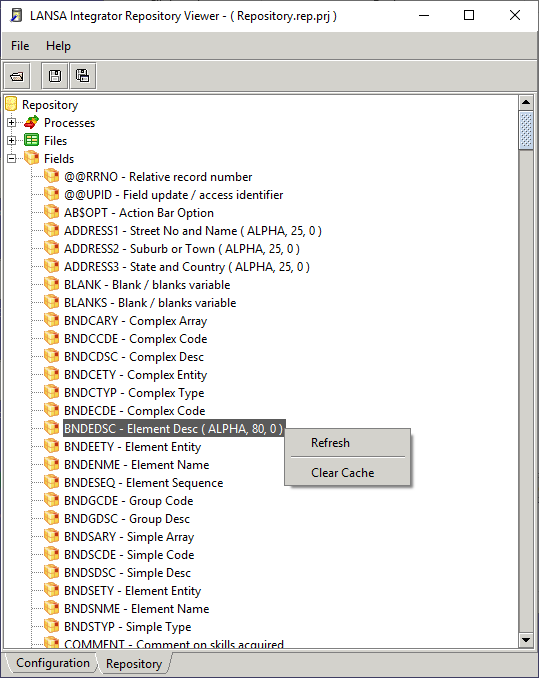The width and height of the screenshot is (539, 678).
Task: Select BNDGDSC - Group Desc row
Action: click(127, 519)
